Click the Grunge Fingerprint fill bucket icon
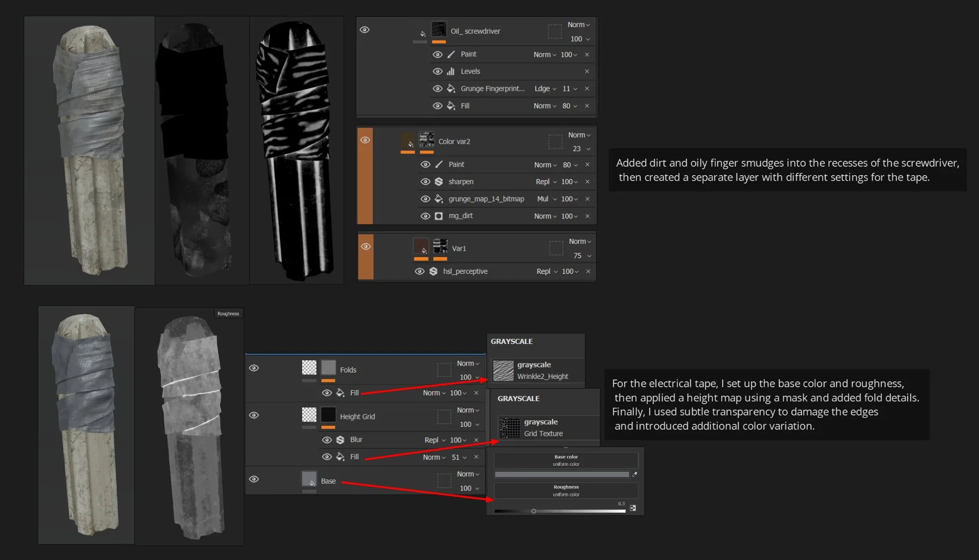 (x=451, y=89)
